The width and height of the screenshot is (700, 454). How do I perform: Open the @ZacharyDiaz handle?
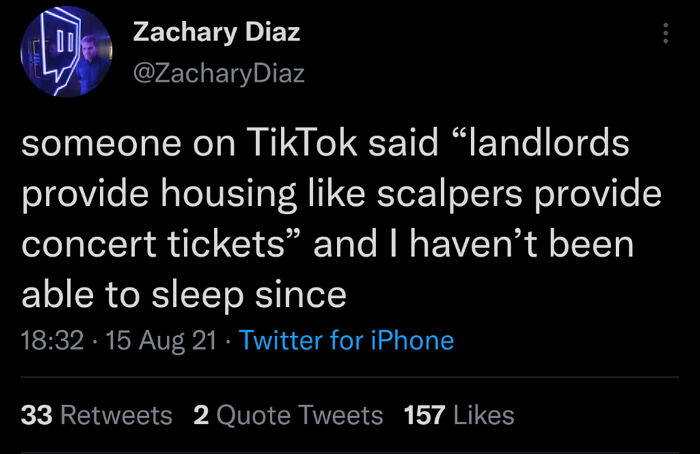[x=219, y=73]
